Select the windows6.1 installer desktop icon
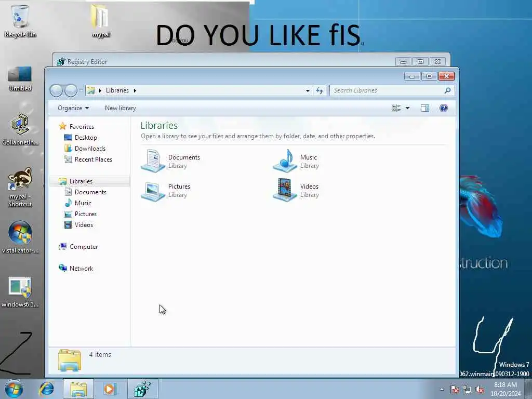Image resolution: width=532 pixels, height=399 pixels. (20, 292)
